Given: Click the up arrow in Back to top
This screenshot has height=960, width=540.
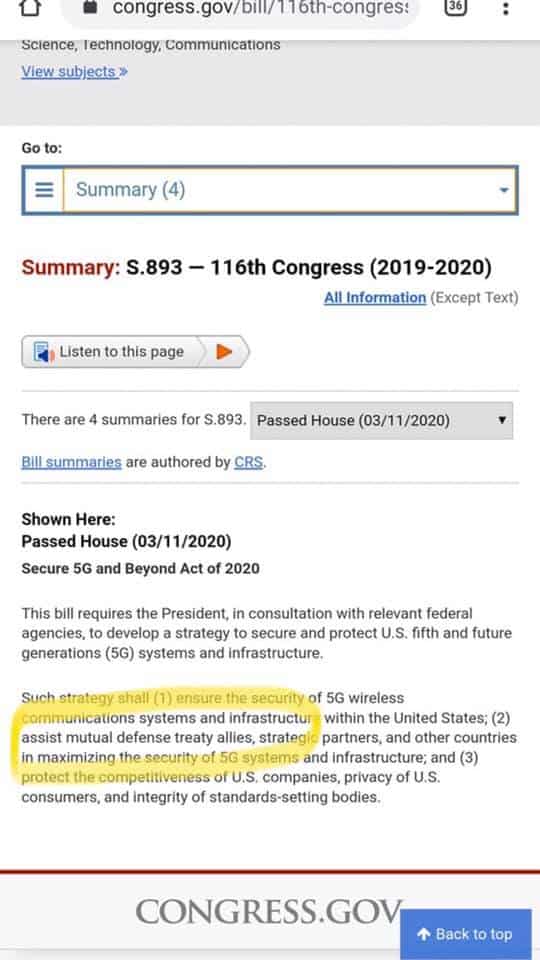Looking at the screenshot, I should (424, 934).
